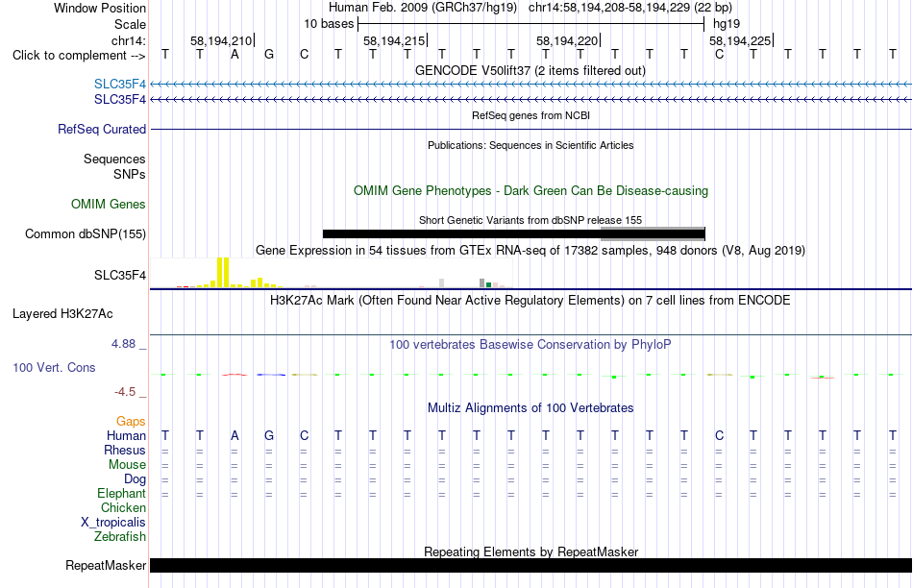
Task: Click the tall yellow GTEx expression bars
Action: click(x=223, y=272)
